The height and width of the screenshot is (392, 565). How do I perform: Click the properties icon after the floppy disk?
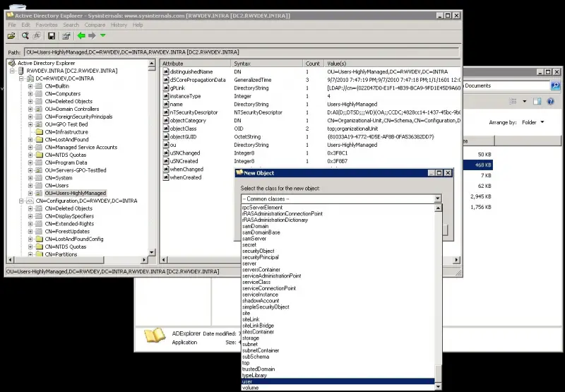pos(66,36)
